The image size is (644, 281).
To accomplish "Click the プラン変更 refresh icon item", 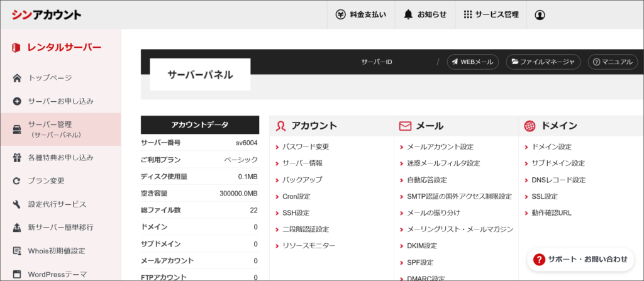I will (46, 180).
